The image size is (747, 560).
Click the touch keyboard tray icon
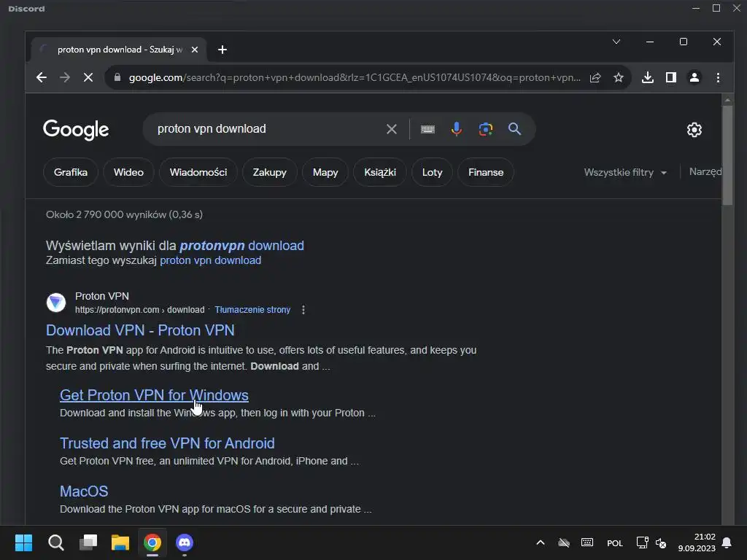[x=587, y=542]
